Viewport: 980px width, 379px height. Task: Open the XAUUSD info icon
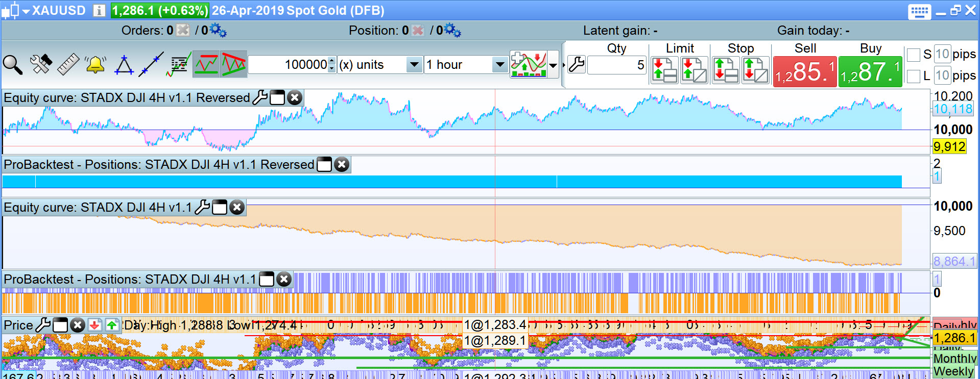pos(99,11)
